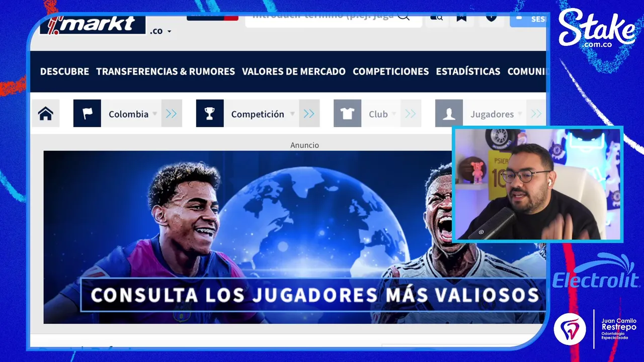The height and width of the screenshot is (362, 644).
Task: Click the shirt icon beside Club
Action: coord(347,114)
